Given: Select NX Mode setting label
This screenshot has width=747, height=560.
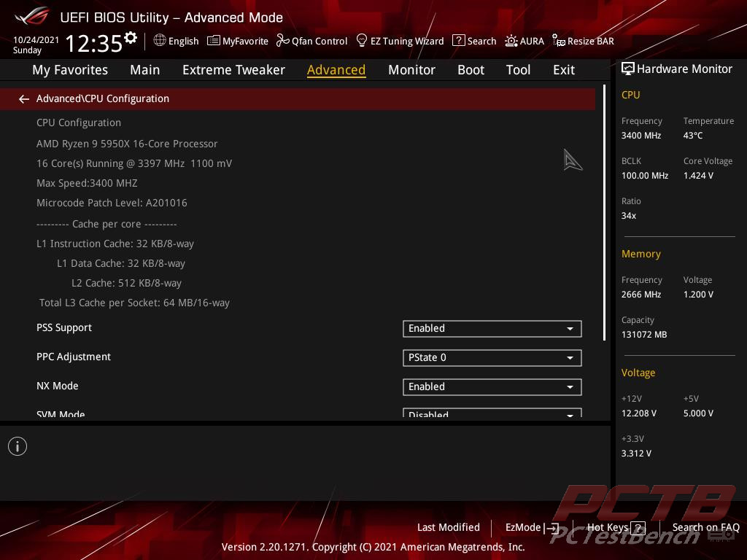Looking at the screenshot, I should 57,386.
